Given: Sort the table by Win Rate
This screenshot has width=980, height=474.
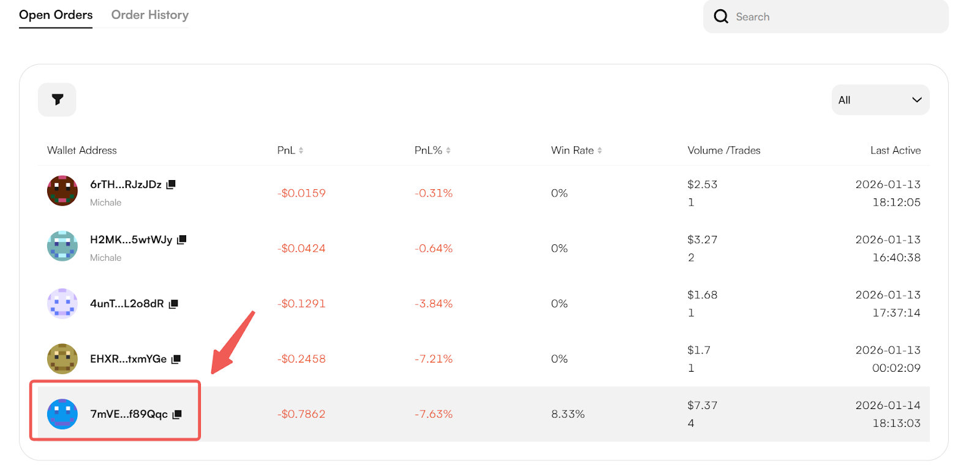Looking at the screenshot, I should tap(600, 151).
